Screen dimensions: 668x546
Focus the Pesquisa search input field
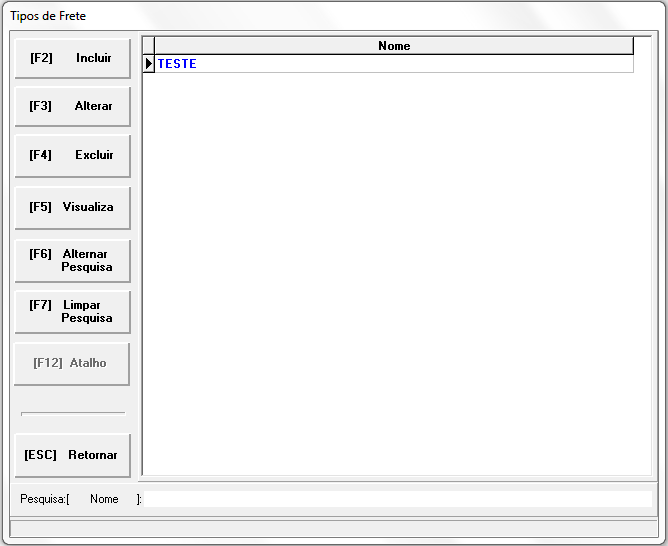[x=398, y=499]
